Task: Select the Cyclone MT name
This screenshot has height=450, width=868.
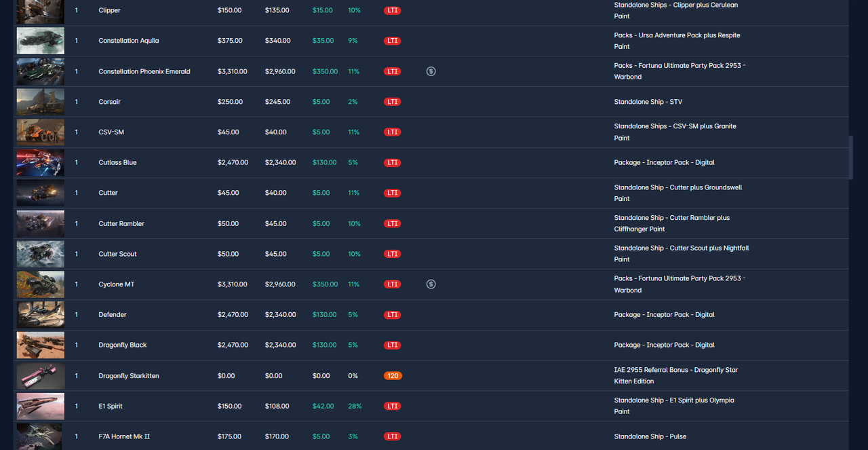Action: (117, 284)
